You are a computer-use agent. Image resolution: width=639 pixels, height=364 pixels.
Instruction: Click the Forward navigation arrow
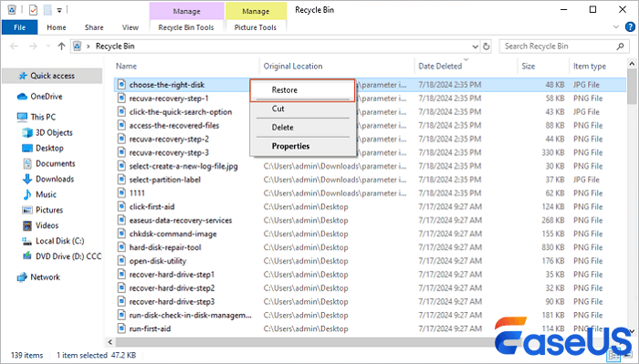(x=33, y=47)
